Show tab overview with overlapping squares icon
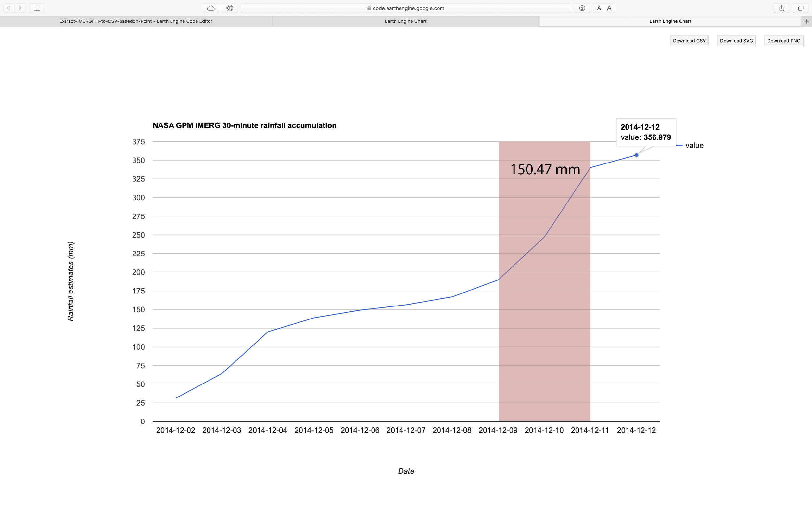This screenshot has width=812, height=508. click(x=800, y=8)
